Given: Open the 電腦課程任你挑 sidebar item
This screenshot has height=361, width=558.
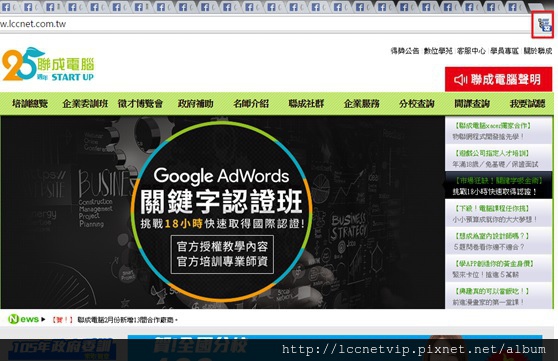Looking at the screenshot, I should tap(498, 213).
